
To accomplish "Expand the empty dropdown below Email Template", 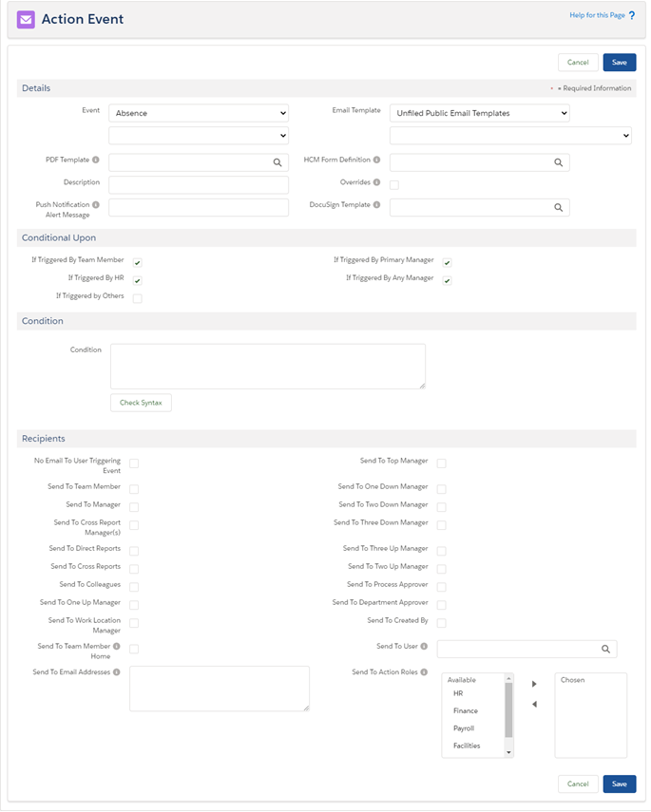I will coord(510,136).
